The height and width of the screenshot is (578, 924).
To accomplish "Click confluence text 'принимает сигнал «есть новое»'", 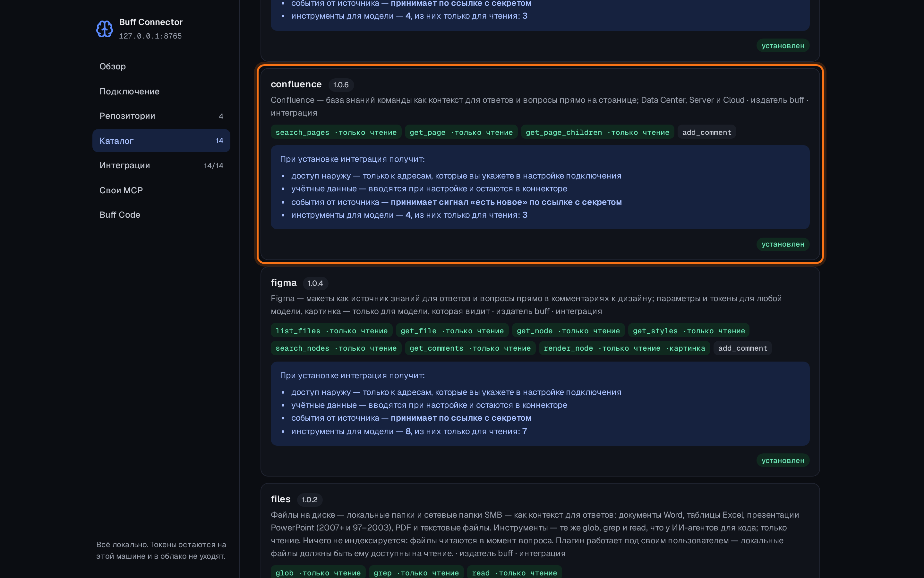I will [x=459, y=202].
